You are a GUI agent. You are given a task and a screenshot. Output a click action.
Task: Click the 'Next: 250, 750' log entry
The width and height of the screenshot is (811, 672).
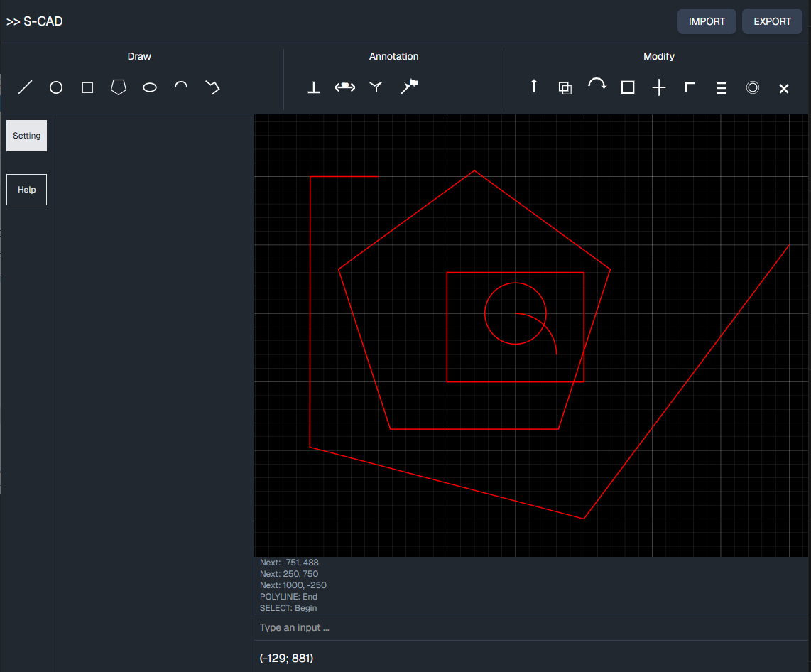pos(289,574)
